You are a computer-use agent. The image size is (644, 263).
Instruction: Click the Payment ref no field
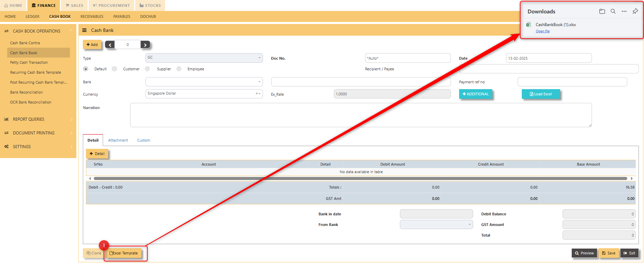pyautogui.click(x=572, y=82)
